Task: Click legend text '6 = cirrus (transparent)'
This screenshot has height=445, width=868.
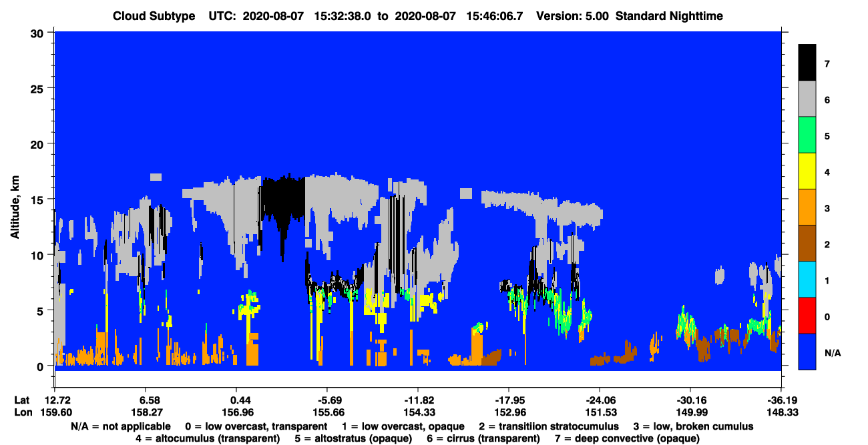Action: (x=483, y=438)
